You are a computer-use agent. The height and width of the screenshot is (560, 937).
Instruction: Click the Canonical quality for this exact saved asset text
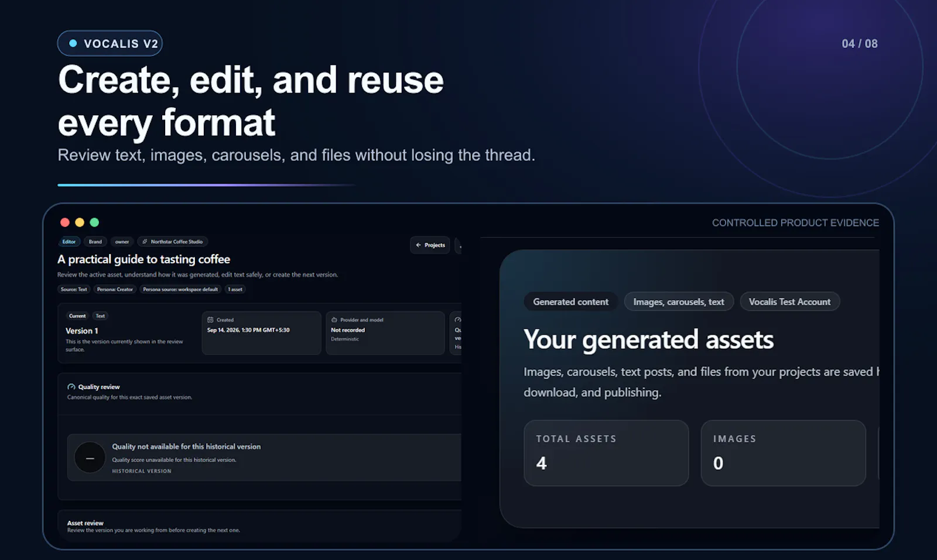coord(129,397)
